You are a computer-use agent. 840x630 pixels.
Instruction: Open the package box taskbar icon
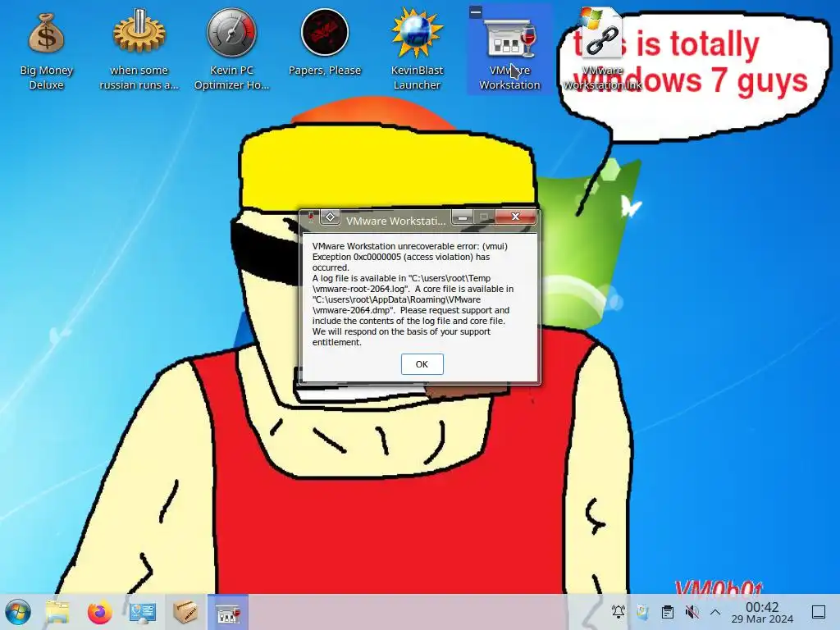click(x=185, y=612)
